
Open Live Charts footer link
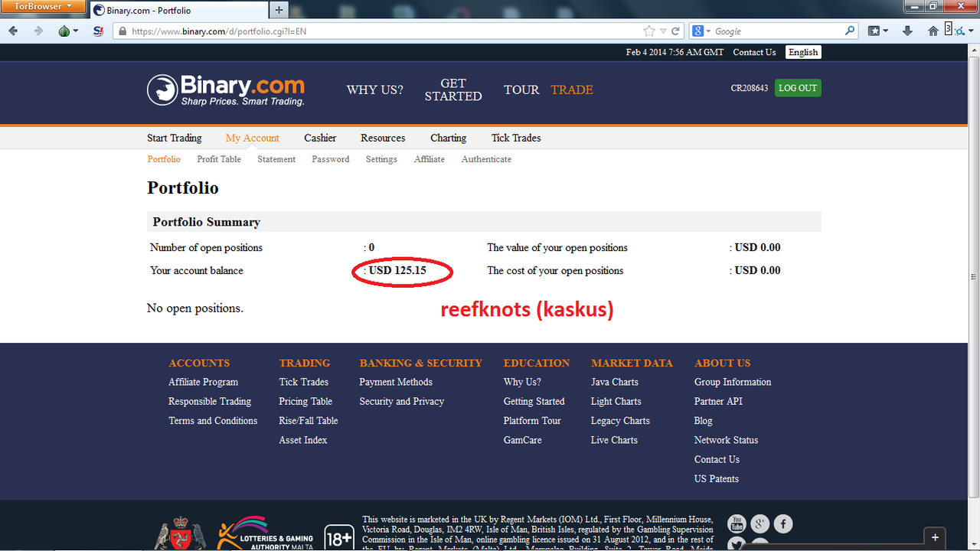(x=614, y=440)
